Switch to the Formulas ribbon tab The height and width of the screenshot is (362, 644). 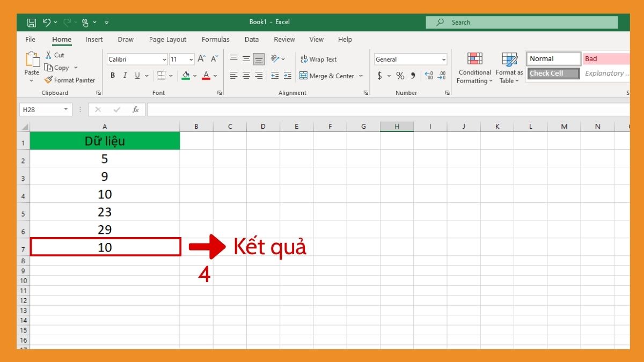click(215, 39)
